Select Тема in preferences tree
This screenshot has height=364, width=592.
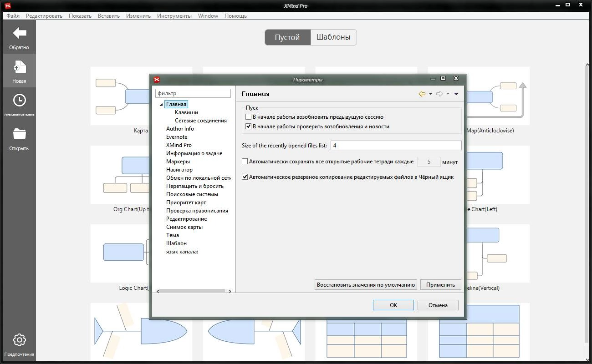click(173, 235)
